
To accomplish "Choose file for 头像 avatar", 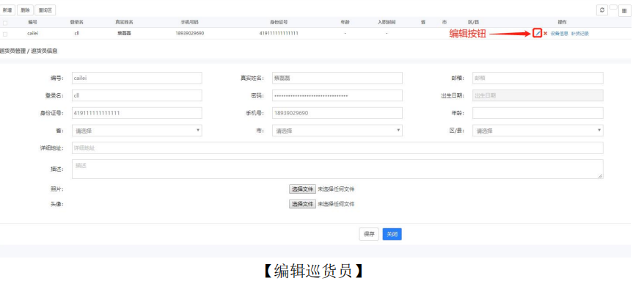I will (302, 204).
